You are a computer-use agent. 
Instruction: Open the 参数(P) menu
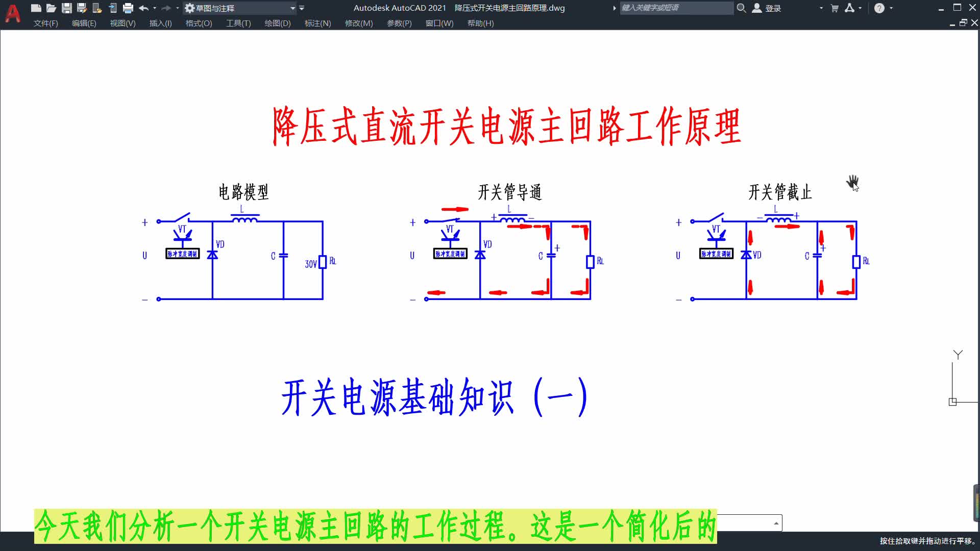coord(399,23)
